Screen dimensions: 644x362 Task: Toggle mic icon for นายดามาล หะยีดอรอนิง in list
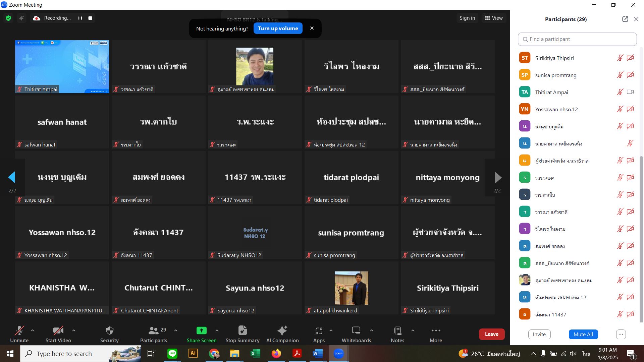630,143
